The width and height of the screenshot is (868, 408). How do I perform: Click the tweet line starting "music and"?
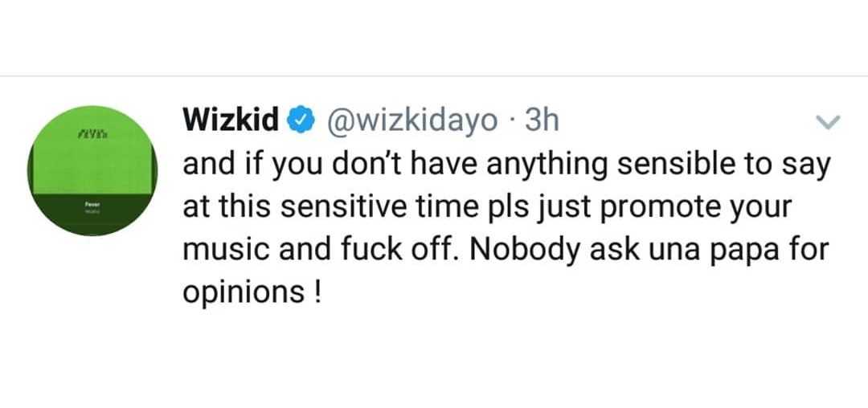point(506,248)
